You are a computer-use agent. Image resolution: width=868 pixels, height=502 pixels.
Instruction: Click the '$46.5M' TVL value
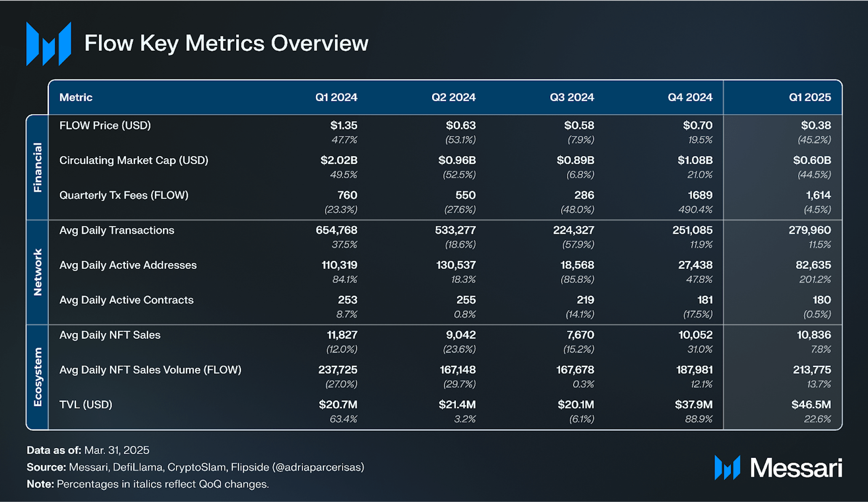(x=811, y=405)
